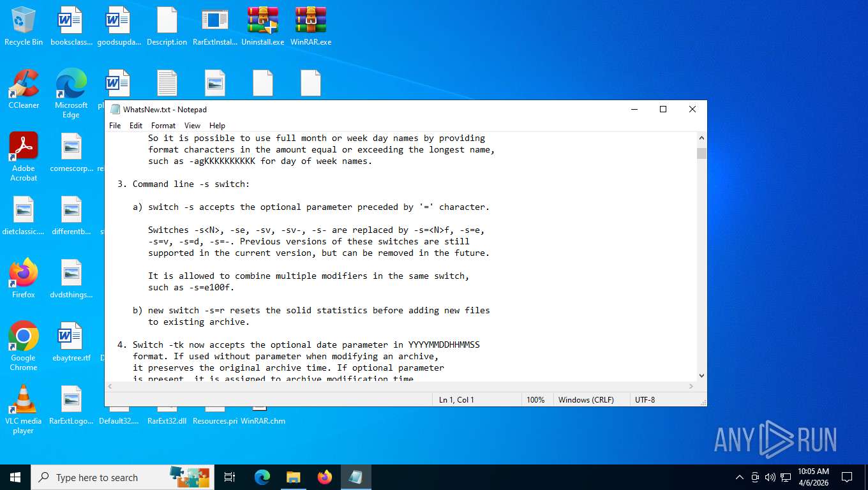Open RarExtInstal desktop icon

[x=215, y=26]
